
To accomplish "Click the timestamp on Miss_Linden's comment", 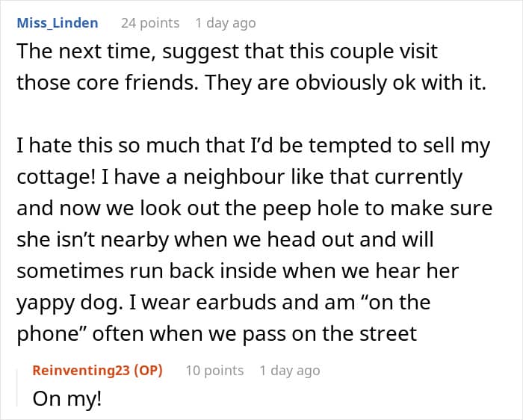I will point(226,23).
